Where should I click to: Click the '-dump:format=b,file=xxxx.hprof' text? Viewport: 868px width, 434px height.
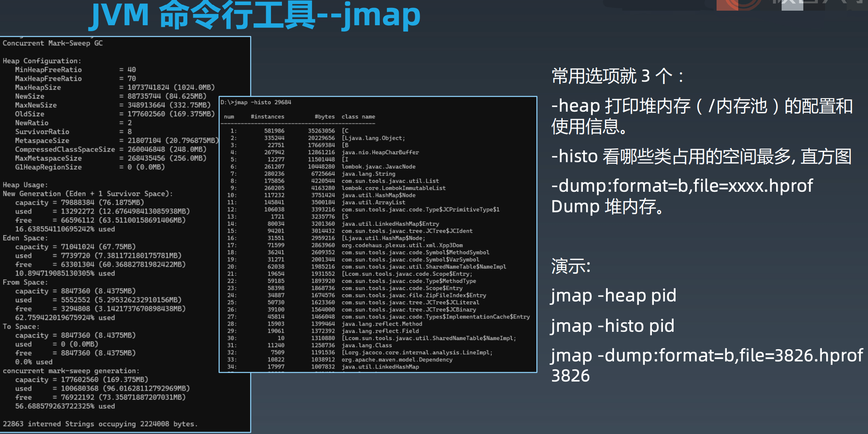point(682,186)
